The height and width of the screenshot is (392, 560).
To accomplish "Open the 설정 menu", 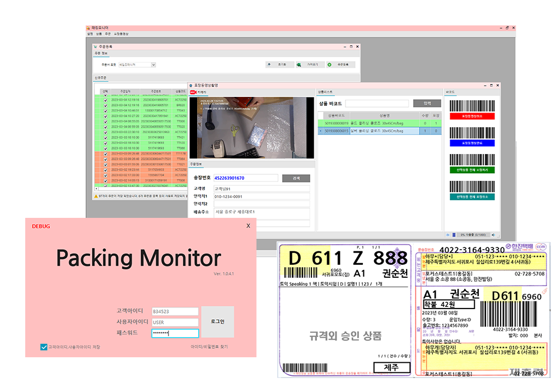I will click(90, 34).
